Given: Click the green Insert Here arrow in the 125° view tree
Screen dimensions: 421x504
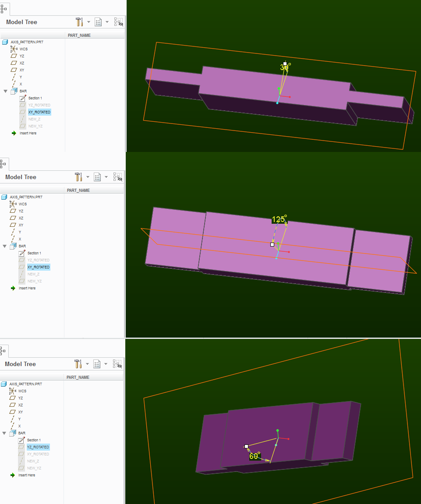Looking at the screenshot, I should click(13, 288).
